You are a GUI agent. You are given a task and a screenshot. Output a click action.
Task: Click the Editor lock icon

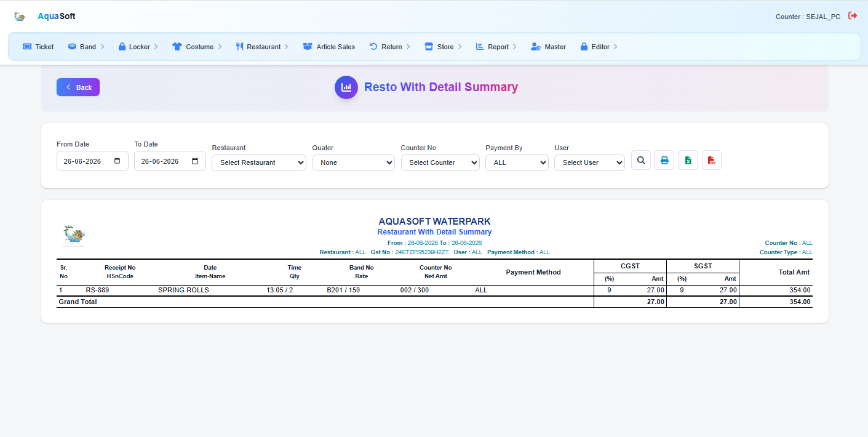584,47
